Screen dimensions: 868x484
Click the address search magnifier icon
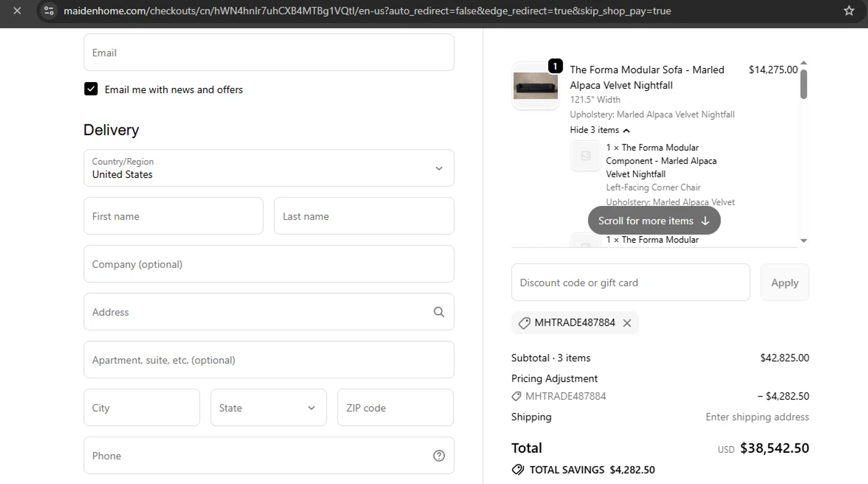439,312
